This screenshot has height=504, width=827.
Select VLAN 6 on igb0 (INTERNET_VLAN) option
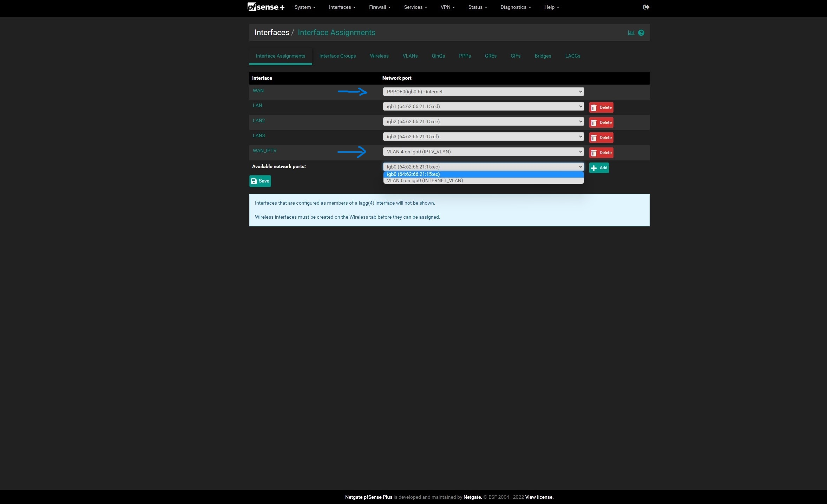[425, 181]
